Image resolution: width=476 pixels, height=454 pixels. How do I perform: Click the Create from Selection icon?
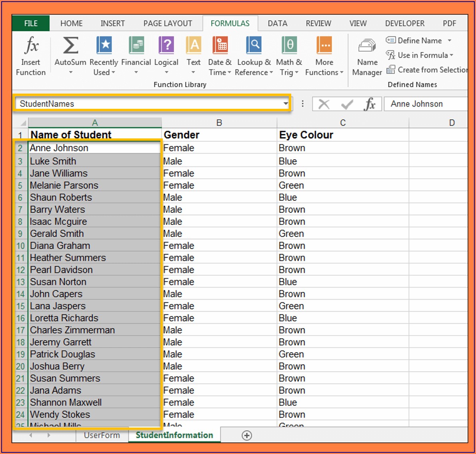(x=390, y=70)
